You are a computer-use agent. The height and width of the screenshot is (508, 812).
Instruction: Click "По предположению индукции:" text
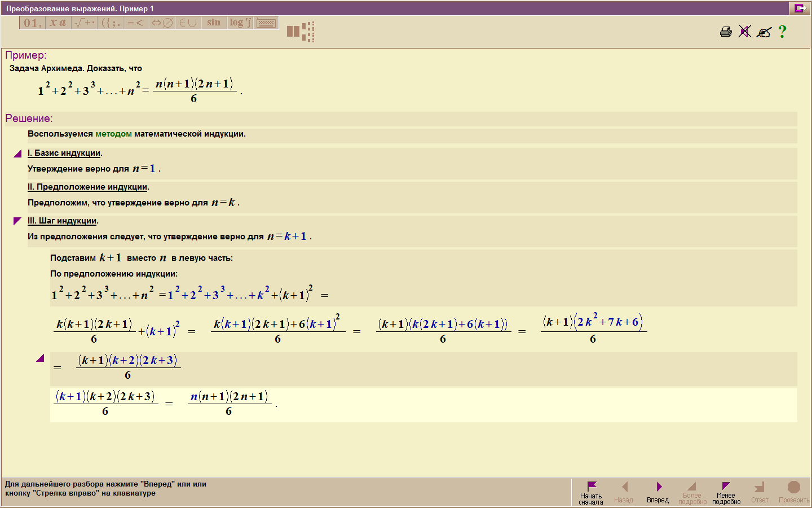114,274
